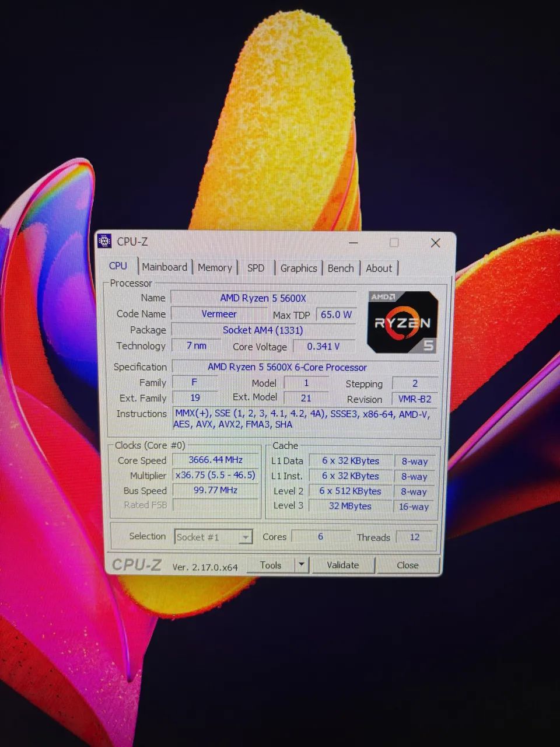The height and width of the screenshot is (747, 560).
Task: Click the Validate button
Action: pos(343,565)
